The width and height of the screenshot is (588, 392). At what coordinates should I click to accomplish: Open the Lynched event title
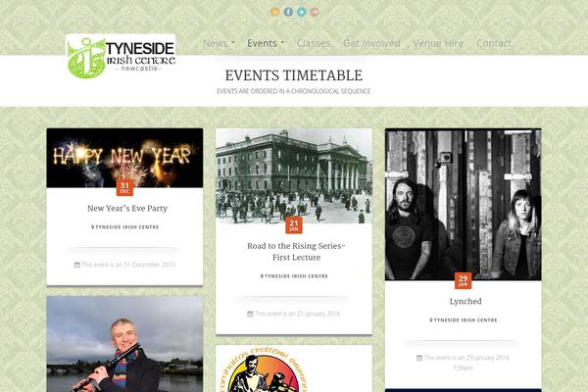tap(465, 301)
